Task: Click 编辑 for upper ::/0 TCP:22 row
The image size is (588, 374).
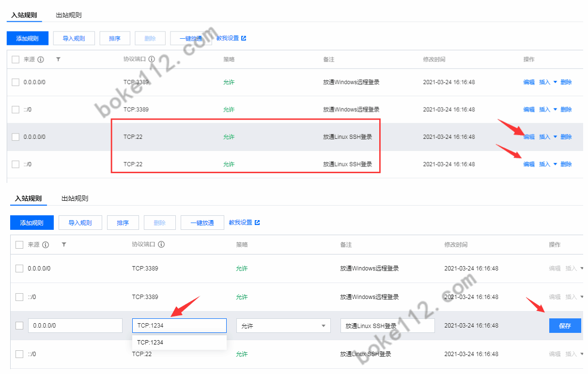Action: [529, 165]
